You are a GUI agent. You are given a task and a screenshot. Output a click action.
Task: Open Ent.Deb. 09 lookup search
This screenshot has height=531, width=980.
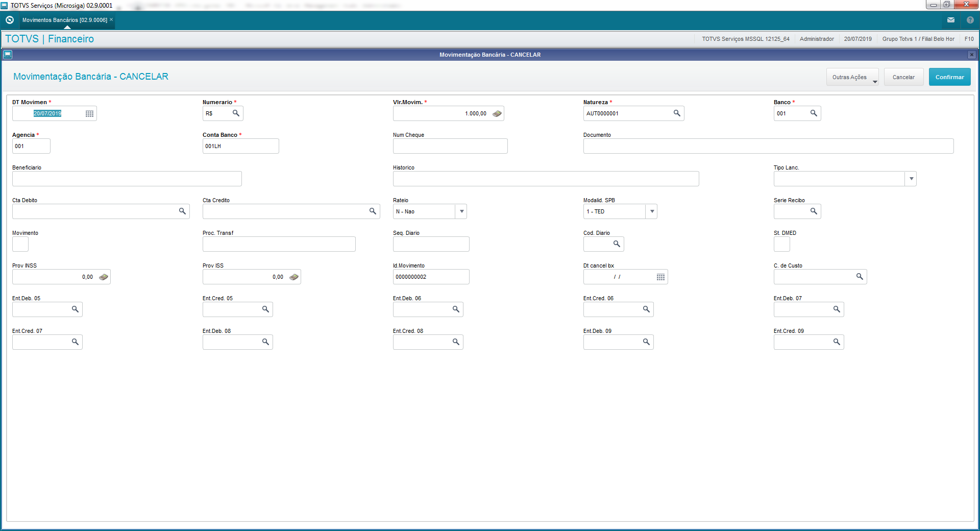[646, 342]
